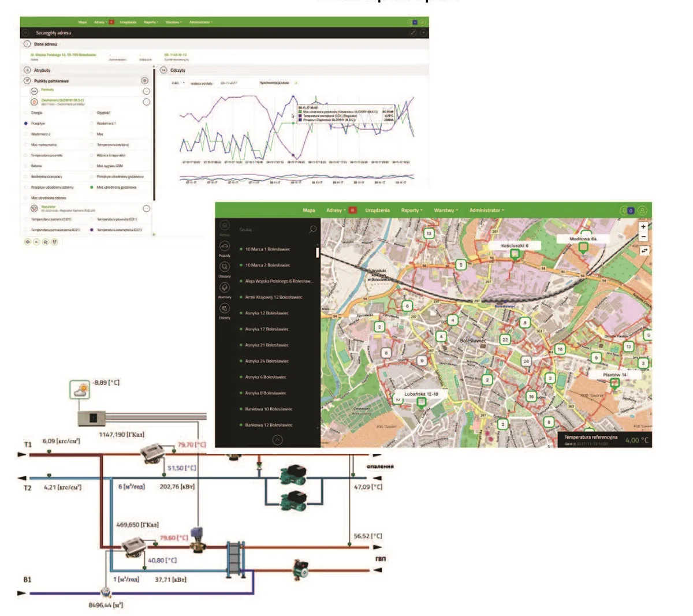Open the Obszary sidebar icon

coord(225,267)
